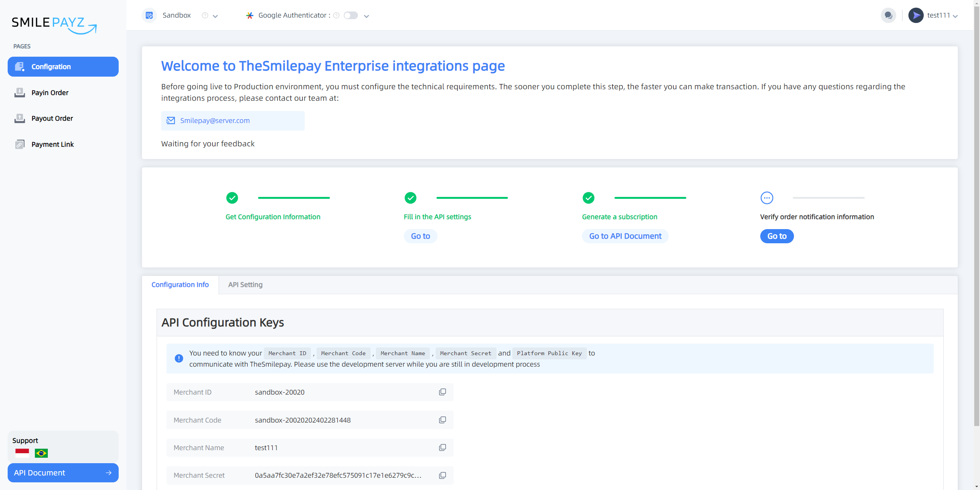Click the Google Authenticator help icon
The image size is (980, 490).
pyautogui.click(x=336, y=15)
